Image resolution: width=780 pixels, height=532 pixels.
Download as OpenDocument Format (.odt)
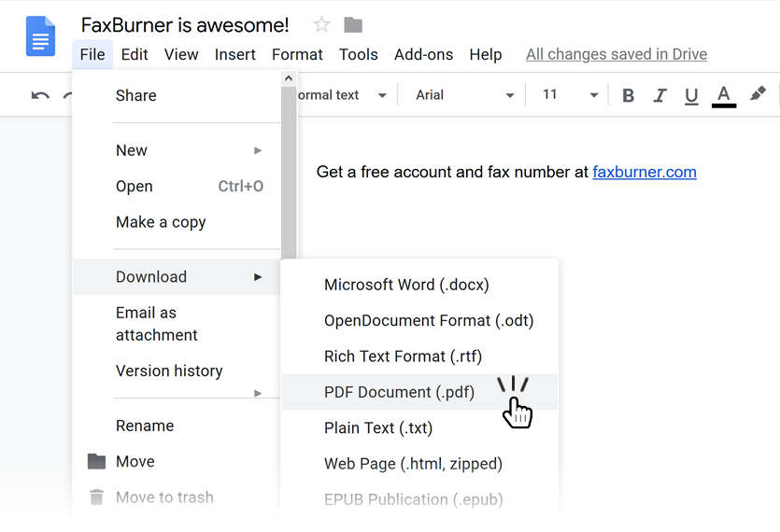click(x=419, y=321)
